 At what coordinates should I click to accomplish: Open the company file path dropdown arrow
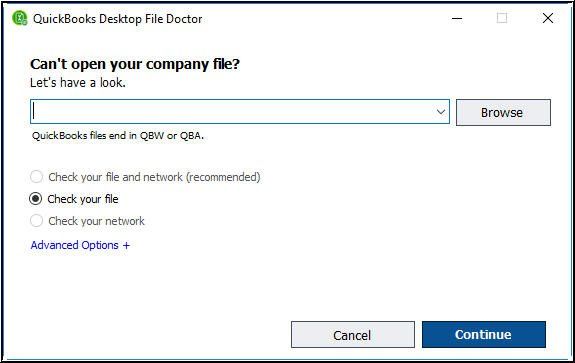tap(441, 112)
